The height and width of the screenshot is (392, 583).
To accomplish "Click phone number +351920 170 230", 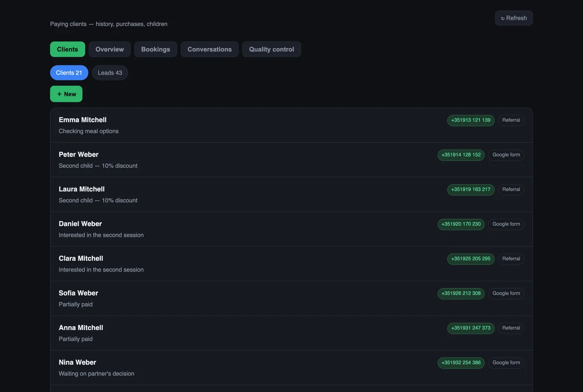I will 461,224.
